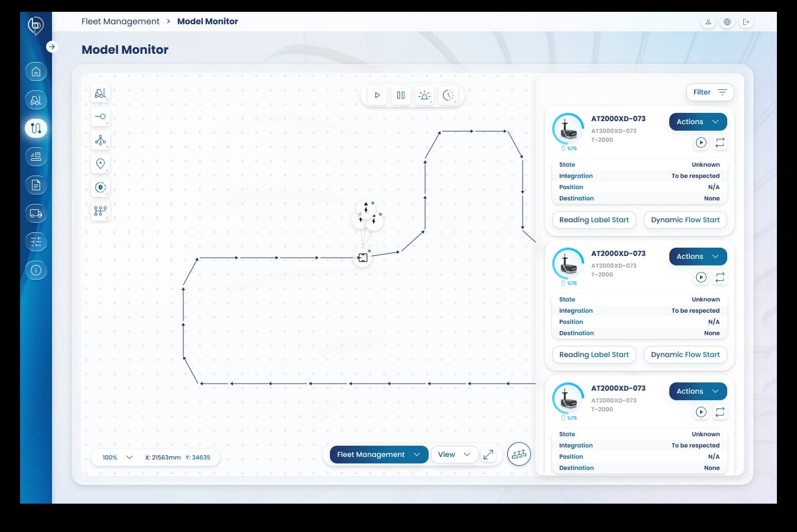
Task: Click the middle card's vehicle thumbnail image
Action: [x=568, y=264]
